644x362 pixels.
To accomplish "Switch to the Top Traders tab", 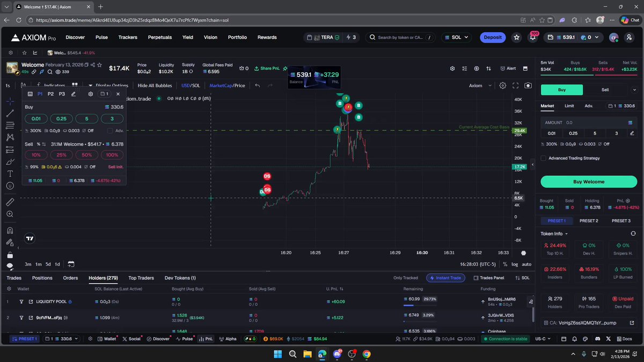I will 141,278.
